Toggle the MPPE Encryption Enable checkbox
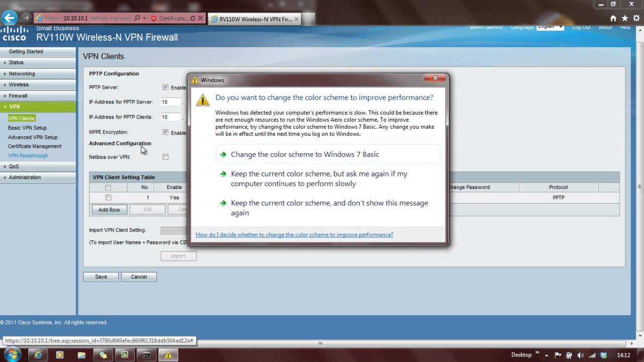This screenshot has width=644, height=362. click(165, 132)
